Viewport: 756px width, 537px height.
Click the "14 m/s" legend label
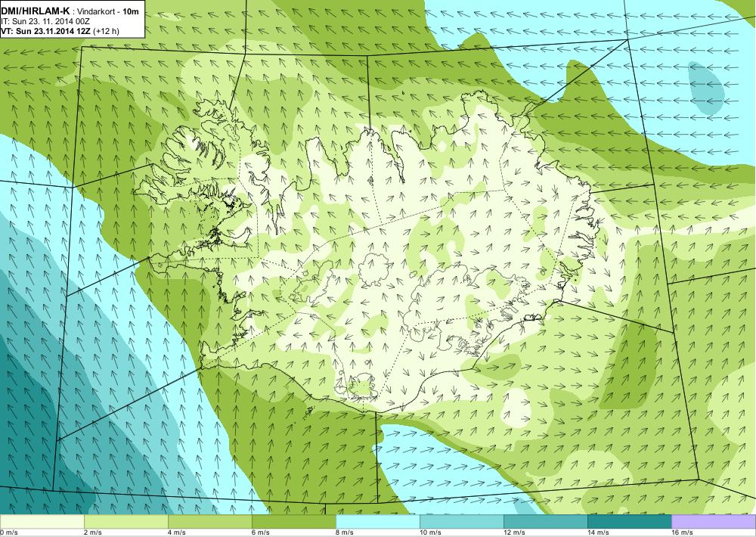pos(598,532)
